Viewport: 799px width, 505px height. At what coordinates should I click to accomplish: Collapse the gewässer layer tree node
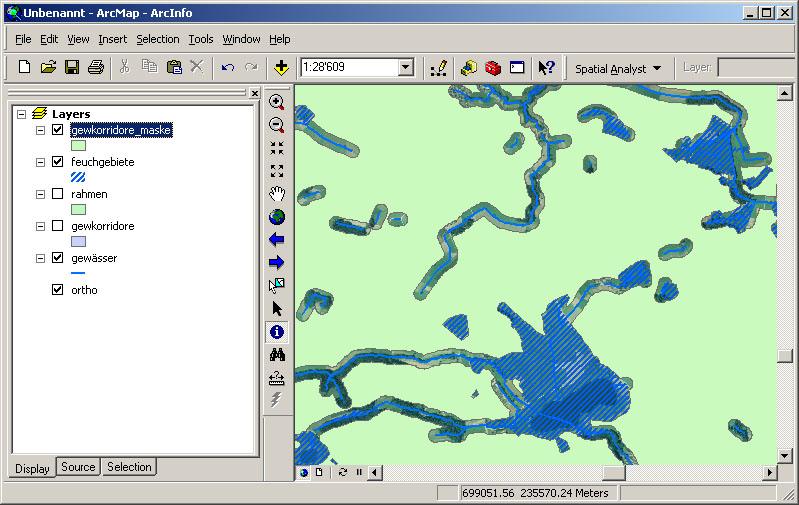click(x=40, y=258)
